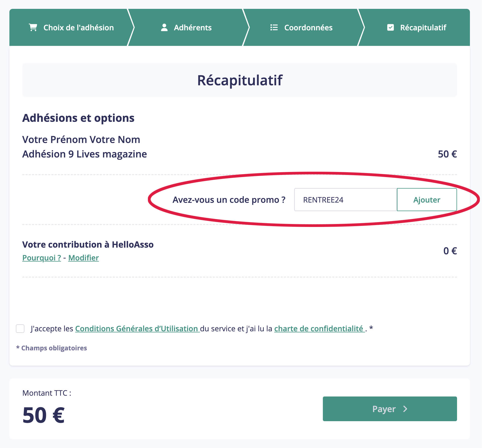482x448 pixels.
Task: Go to Choix de l'adhésion step
Action: [x=71, y=27]
